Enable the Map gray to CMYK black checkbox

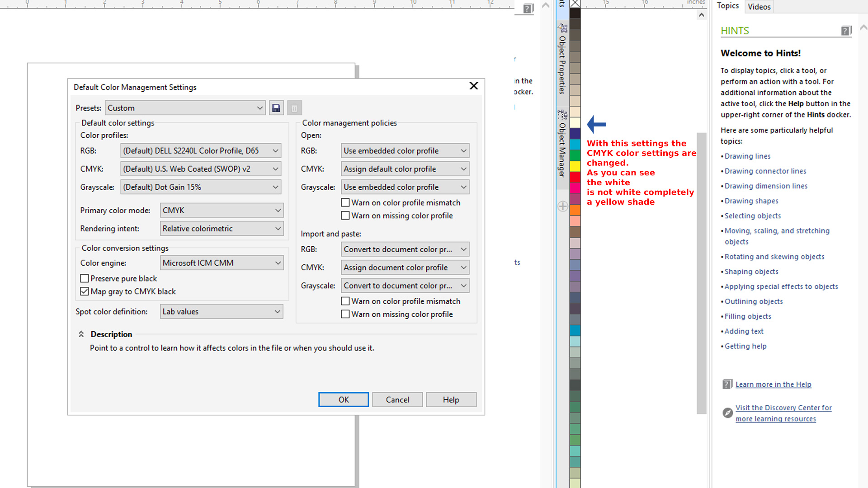[x=84, y=291]
